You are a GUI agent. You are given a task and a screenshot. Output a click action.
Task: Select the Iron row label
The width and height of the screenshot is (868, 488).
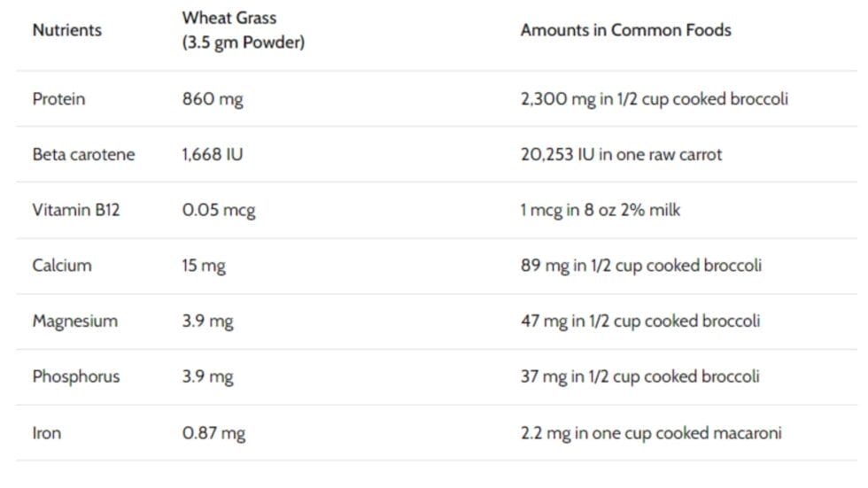pos(47,434)
